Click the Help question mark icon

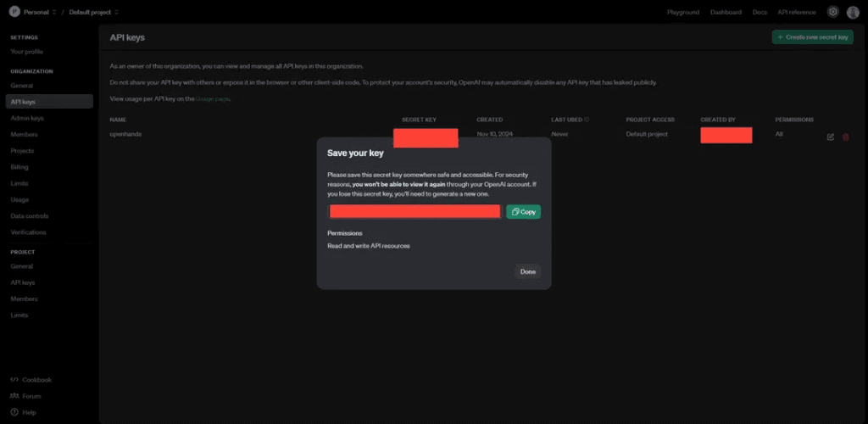point(14,412)
